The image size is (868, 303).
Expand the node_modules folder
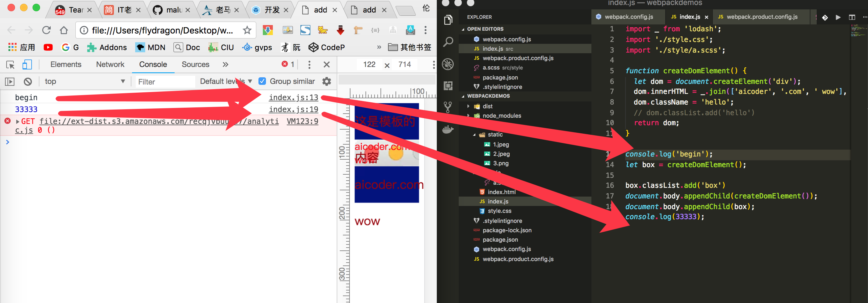tap(468, 116)
